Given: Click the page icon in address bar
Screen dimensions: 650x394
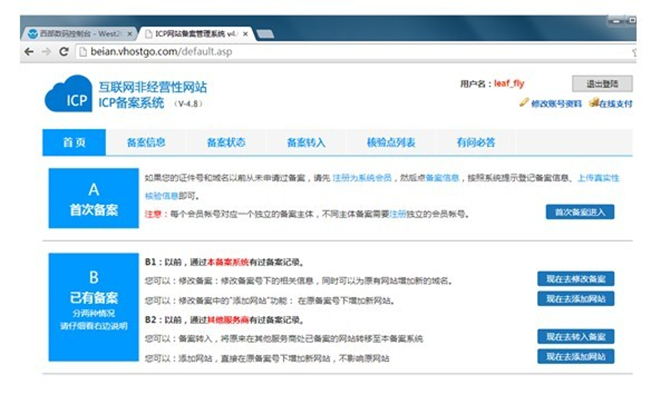Looking at the screenshot, I should pyautogui.click(x=83, y=52).
